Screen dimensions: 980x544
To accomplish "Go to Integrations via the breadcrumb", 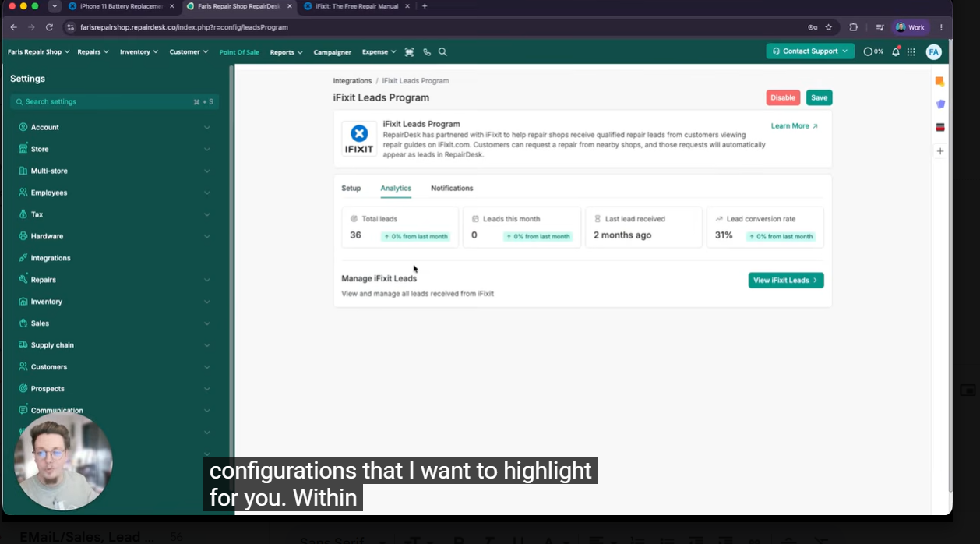I will click(x=352, y=81).
